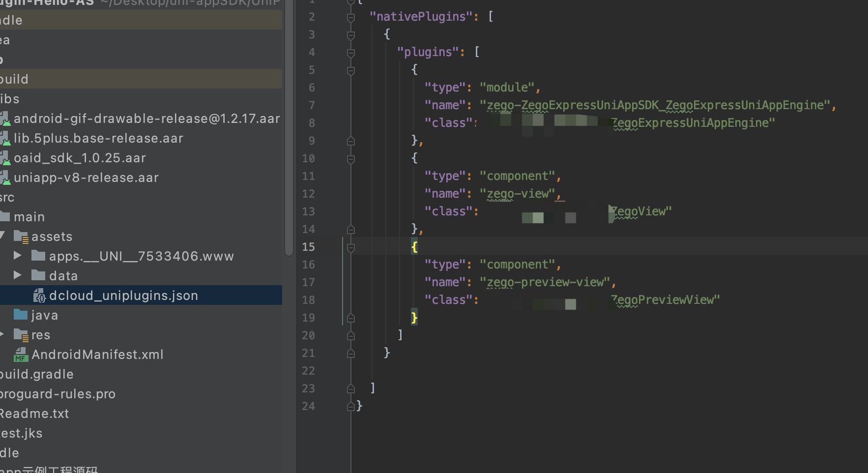Viewport: 868px width, 473px height.
Task: Collapse fold marker at line 3
Action: (351, 35)
